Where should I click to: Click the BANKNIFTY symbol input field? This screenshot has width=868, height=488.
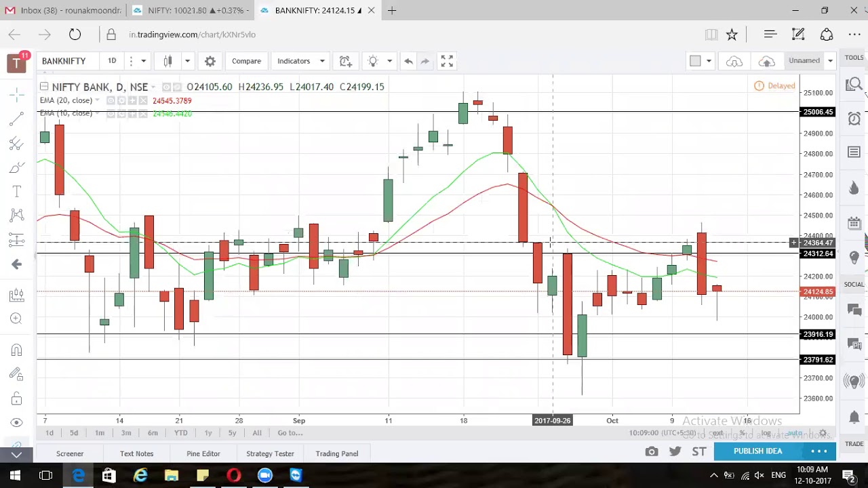coord(68,61)
